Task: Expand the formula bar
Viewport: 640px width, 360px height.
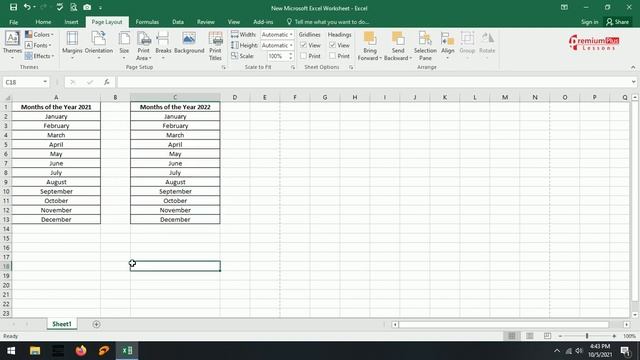Action: click(x=633, y=82)
